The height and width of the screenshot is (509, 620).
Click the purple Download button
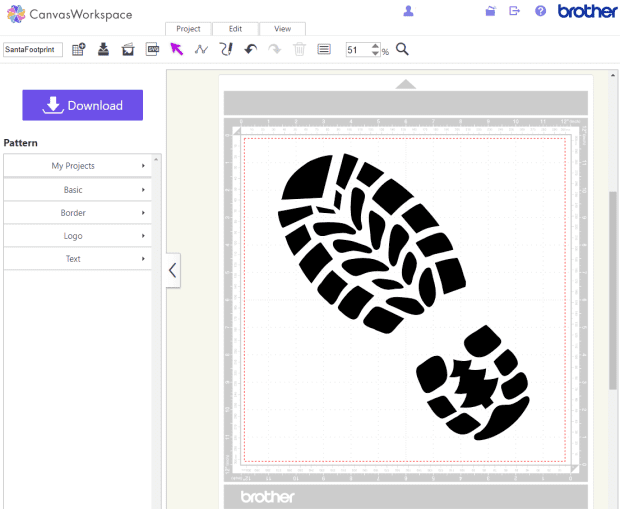(x=83, y=105)
